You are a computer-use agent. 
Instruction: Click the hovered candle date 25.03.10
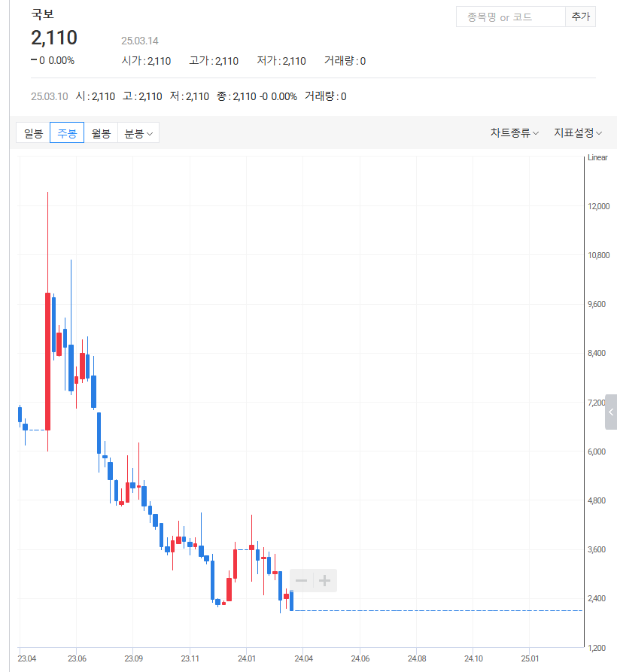click(49, 96)
